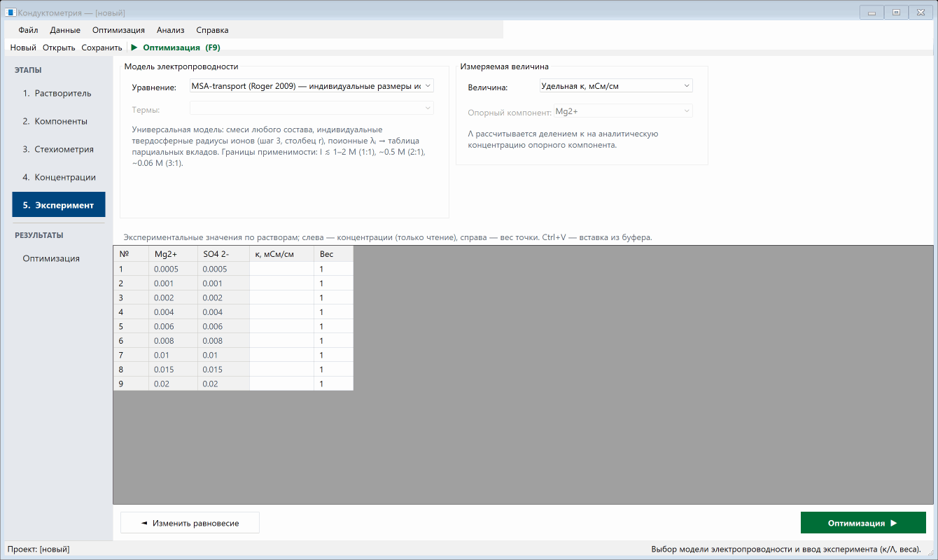Go to step 1. Растворитель

(x=59, y=93)
